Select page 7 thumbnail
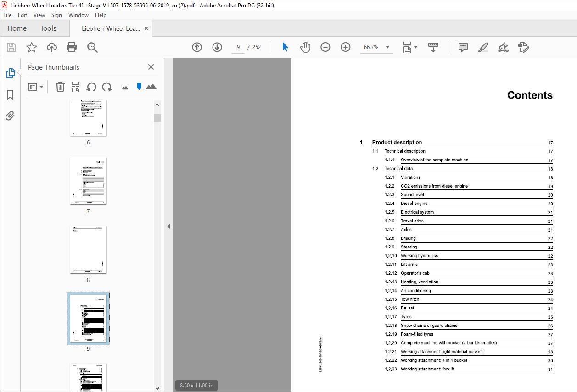The image size is (577, 392). click(x=88, y=181)
